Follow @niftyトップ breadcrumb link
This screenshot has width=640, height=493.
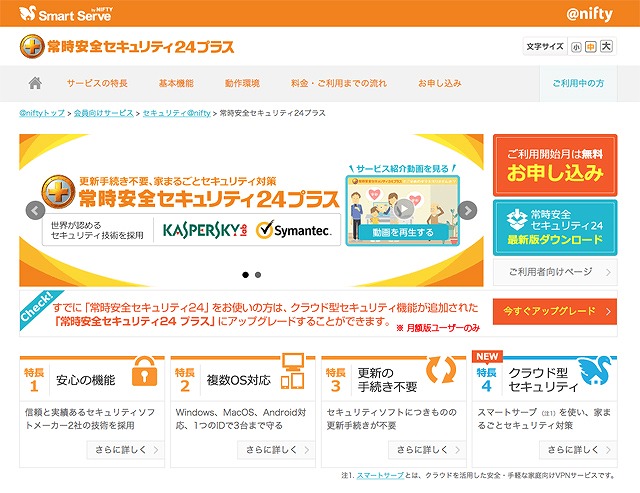[42, 113]
